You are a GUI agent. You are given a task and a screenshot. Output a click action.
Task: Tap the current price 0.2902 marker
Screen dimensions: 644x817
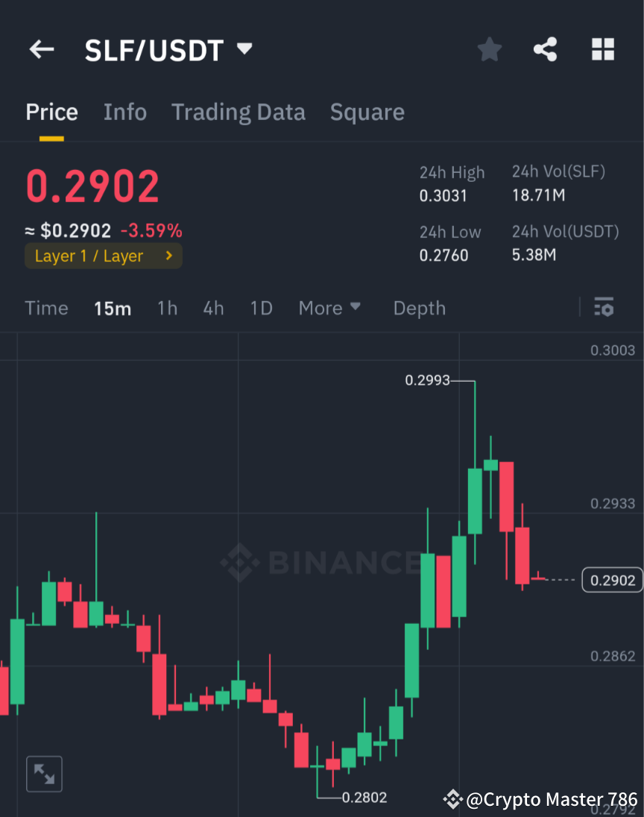(x=611, y=579)
